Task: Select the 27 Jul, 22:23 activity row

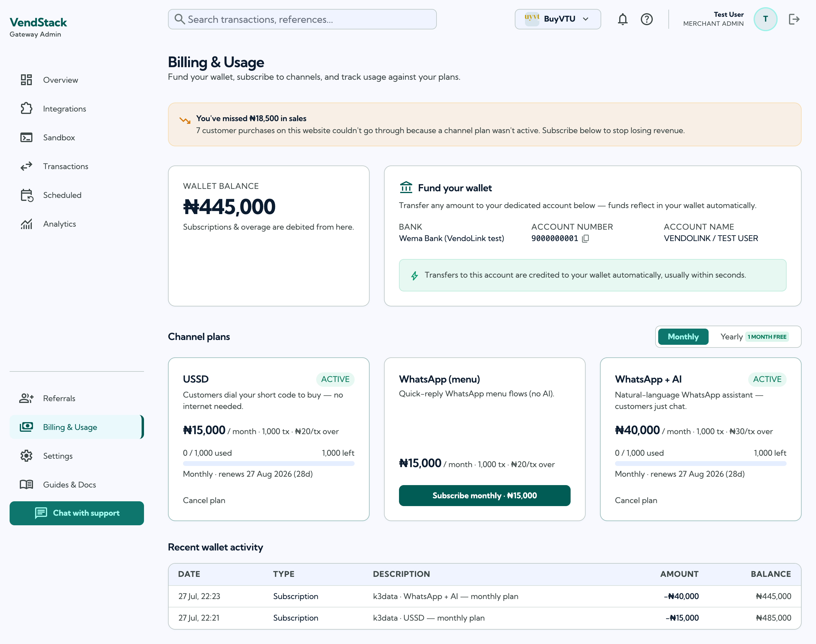Action: click(484, 596)
